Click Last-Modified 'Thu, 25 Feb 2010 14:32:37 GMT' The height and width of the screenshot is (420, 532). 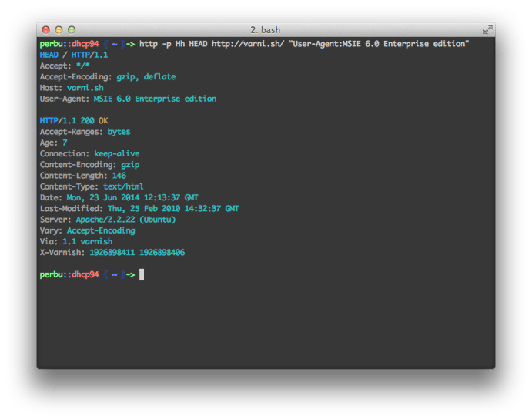(173, 209)
